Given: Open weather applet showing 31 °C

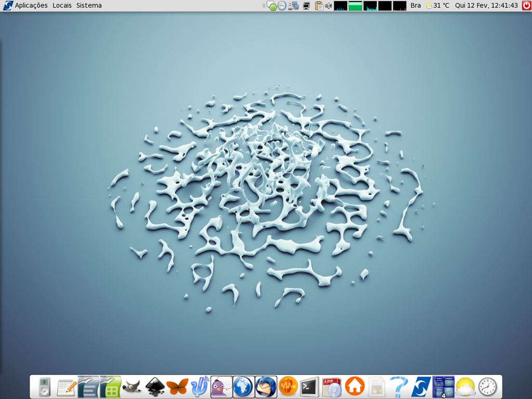Looking at the screenshot, I should click(x=437, y=5).
